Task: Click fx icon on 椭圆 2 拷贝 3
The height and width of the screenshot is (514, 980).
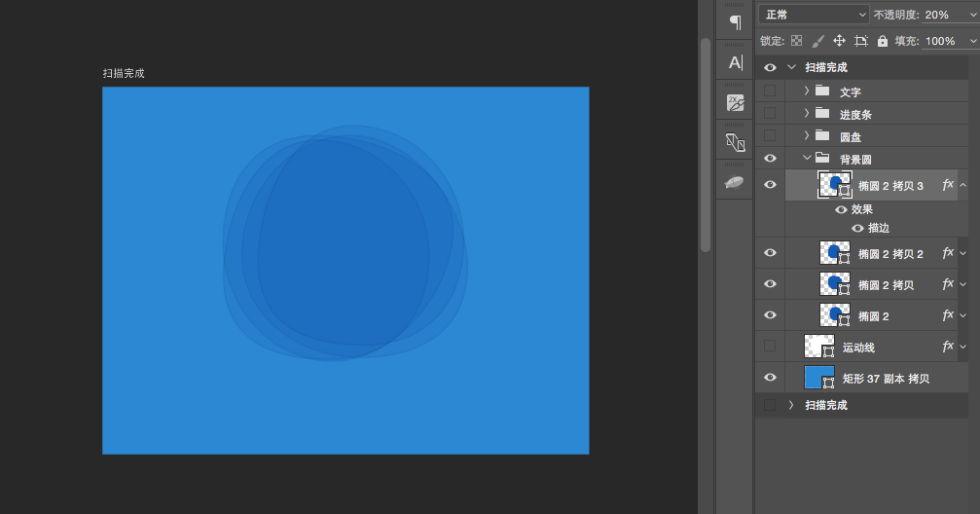Action: pos(948,184)
